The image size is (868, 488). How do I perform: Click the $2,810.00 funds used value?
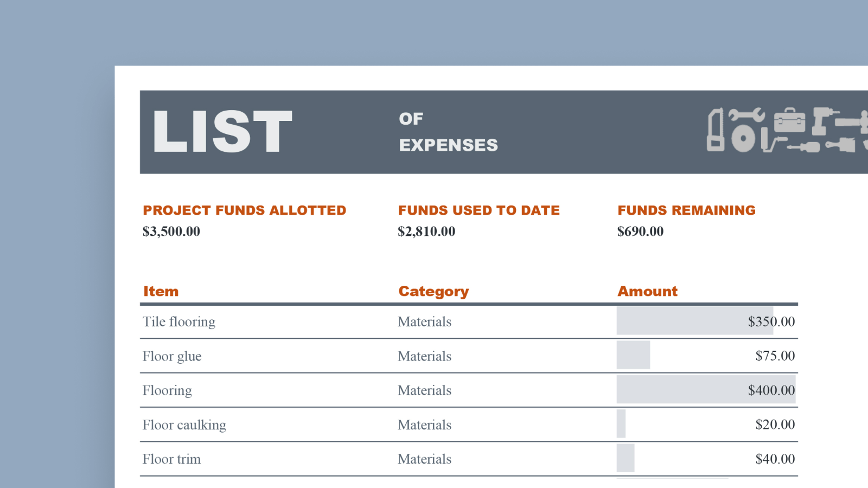[x=426, y=232]
